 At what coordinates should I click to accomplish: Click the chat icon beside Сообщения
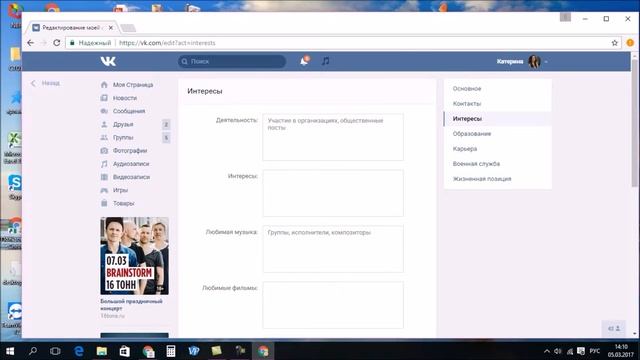[x=104, y=111]
